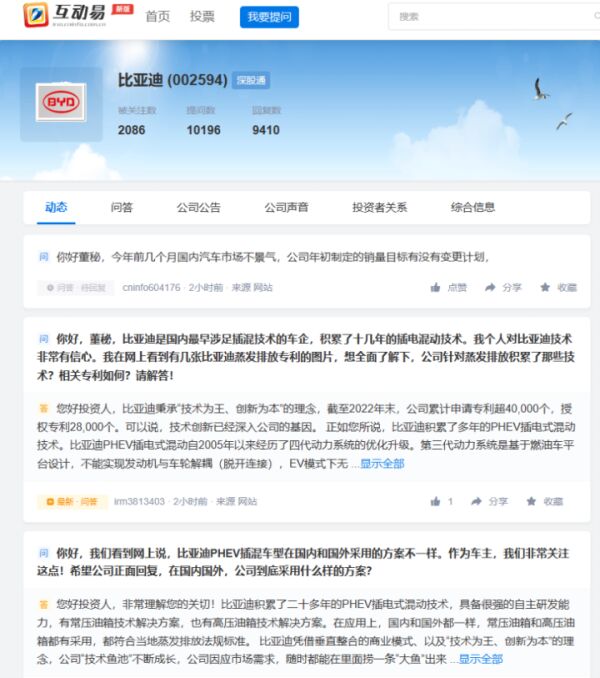Open the 投资者关系 tab
The width and height of the screenshot is (600, 678).
point(379,207)
